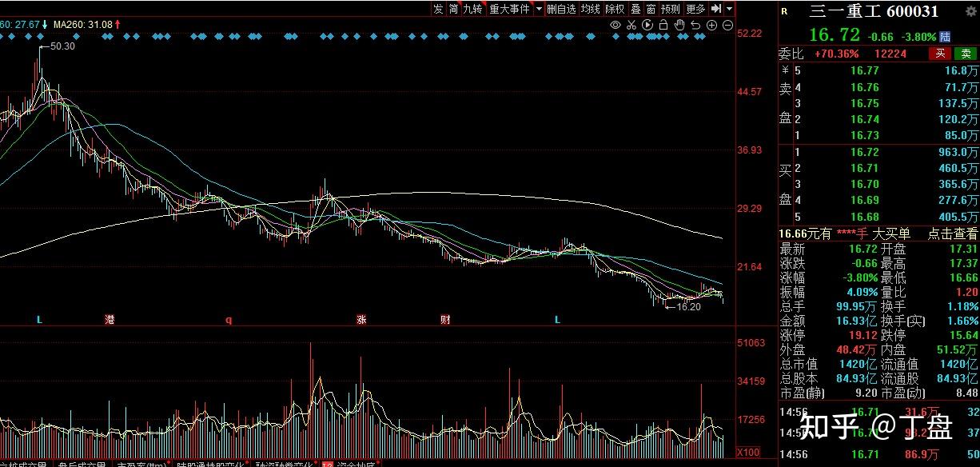980x467 pixels.
Task: Click the 大买单 label
Action: pos(890,233)
